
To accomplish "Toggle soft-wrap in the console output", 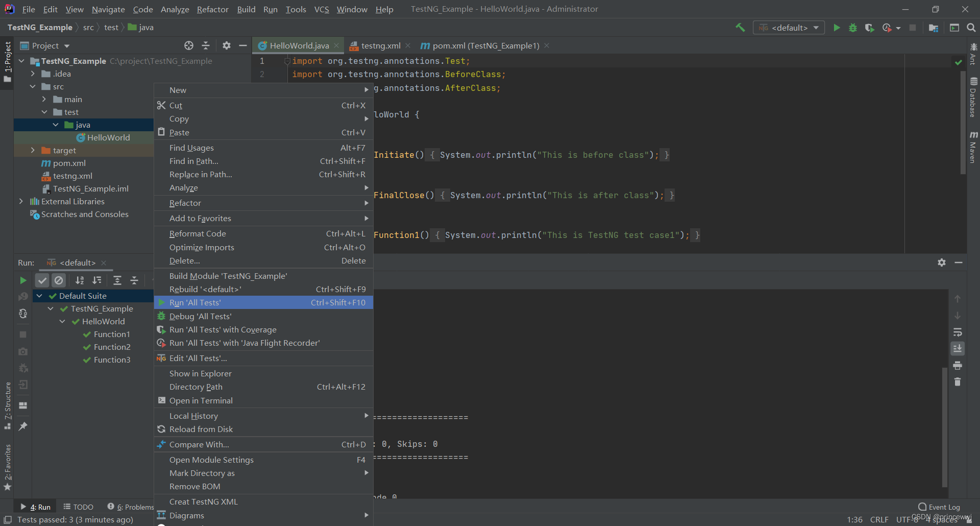I will click(x=958, y=332).
